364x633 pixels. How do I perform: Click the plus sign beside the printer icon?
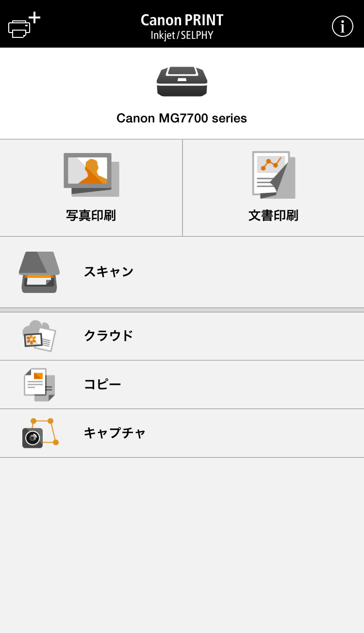pyautogui.click(x=34, y=17)
